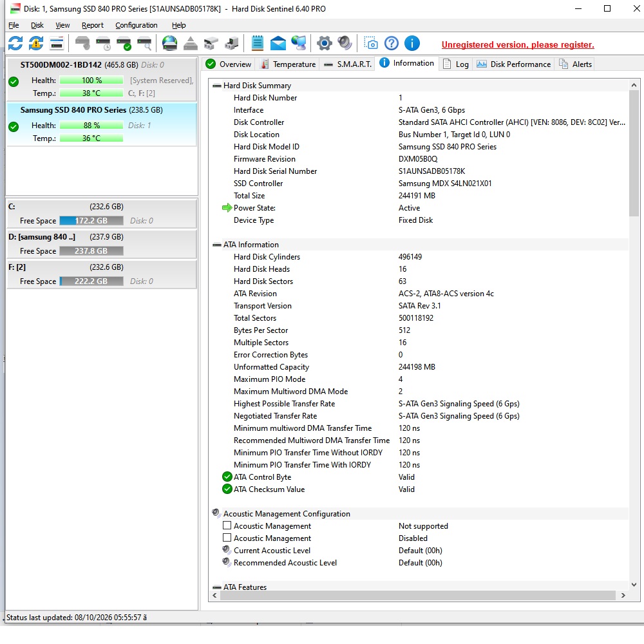Image resolution: width=644 pixels, height=644 pixels.
Task: Select the Information tab
Action: click(x=406, y=63)
